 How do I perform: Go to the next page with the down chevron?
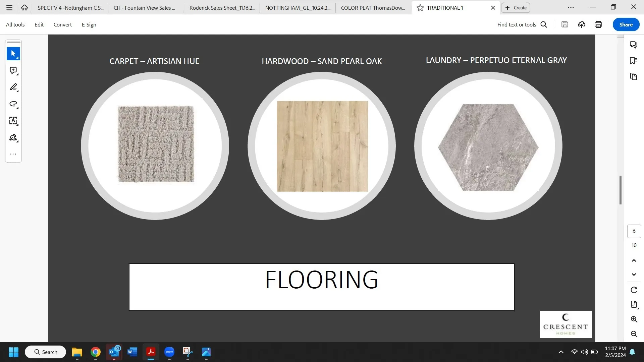pyautogui.click(x=634, y=275)
